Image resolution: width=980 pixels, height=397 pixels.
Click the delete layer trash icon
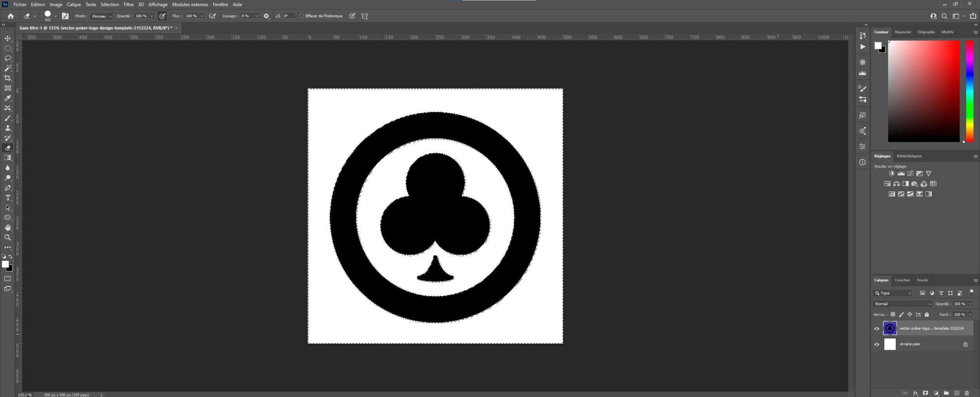pos(967,393)
